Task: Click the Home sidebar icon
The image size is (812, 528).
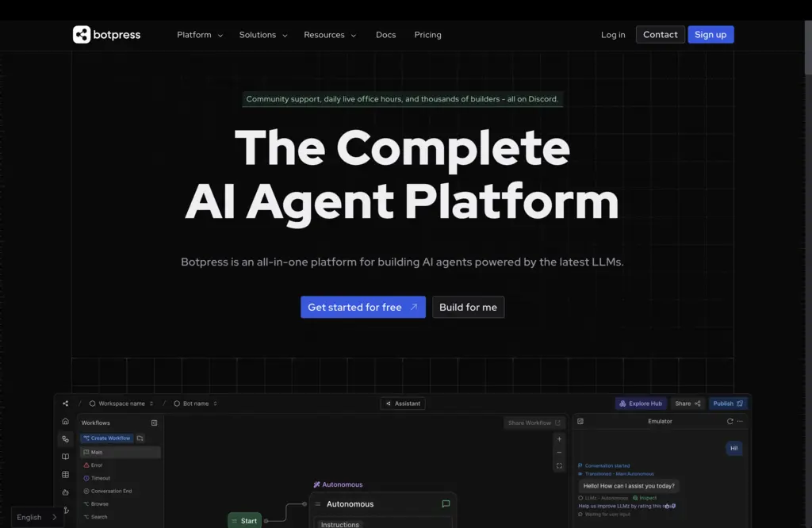Action: 65,421
